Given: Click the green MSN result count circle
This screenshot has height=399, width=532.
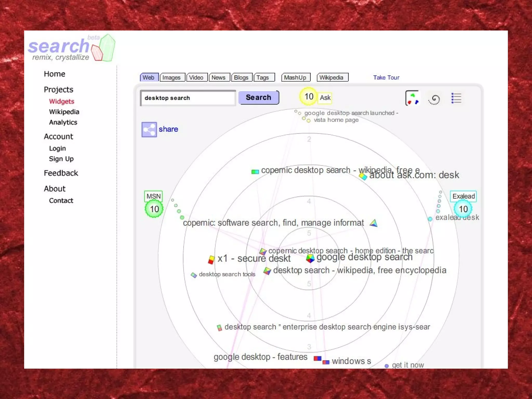Looking at the screenshot, I should (154, 209).
